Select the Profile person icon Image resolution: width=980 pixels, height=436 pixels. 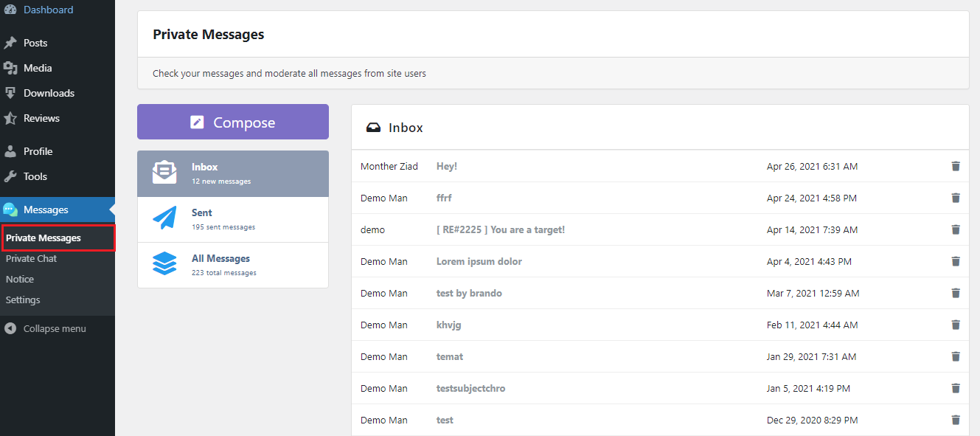[12, 151]
